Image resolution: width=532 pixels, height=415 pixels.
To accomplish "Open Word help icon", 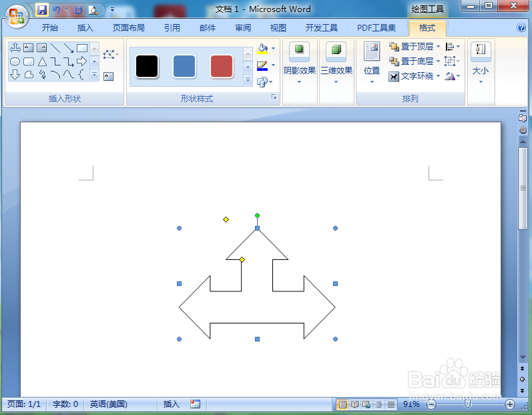I will pos(521,27).
